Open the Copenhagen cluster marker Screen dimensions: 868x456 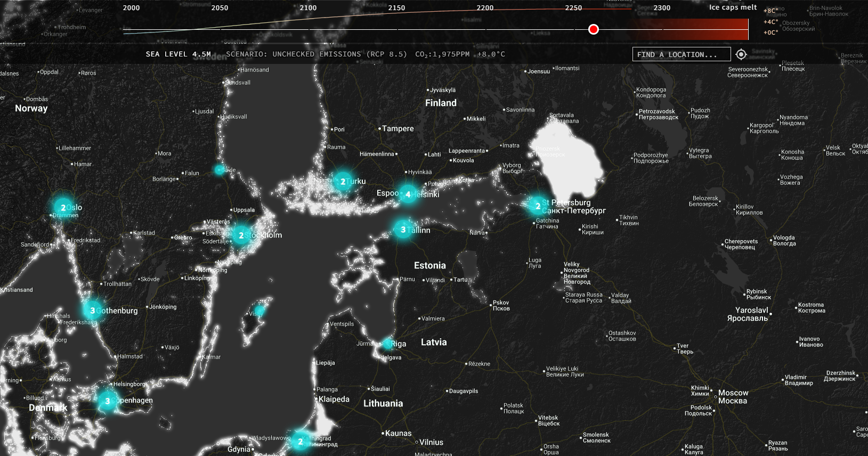pyautogui.click(x=108, y=401)
